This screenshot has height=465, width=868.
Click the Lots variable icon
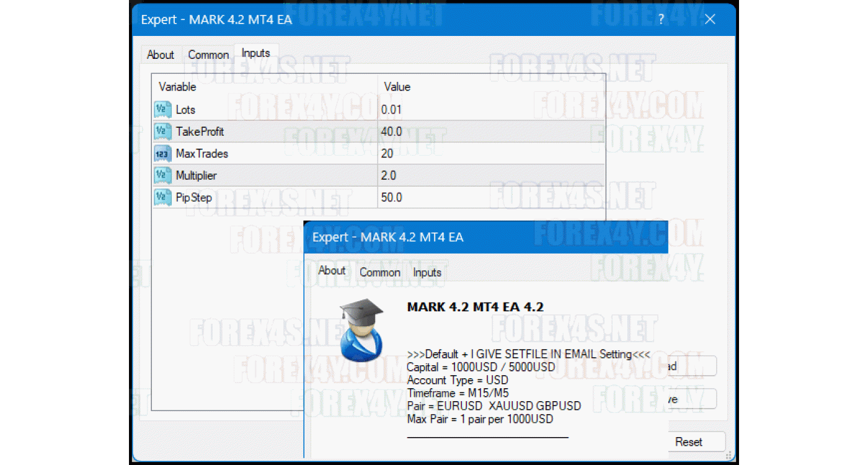pos(162,110)
